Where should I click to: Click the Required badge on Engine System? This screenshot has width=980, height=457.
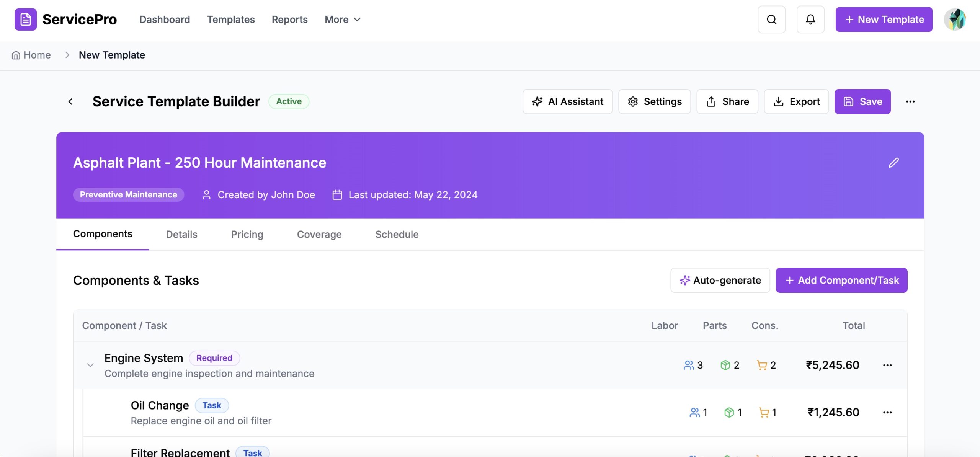(x=214, y=358)
